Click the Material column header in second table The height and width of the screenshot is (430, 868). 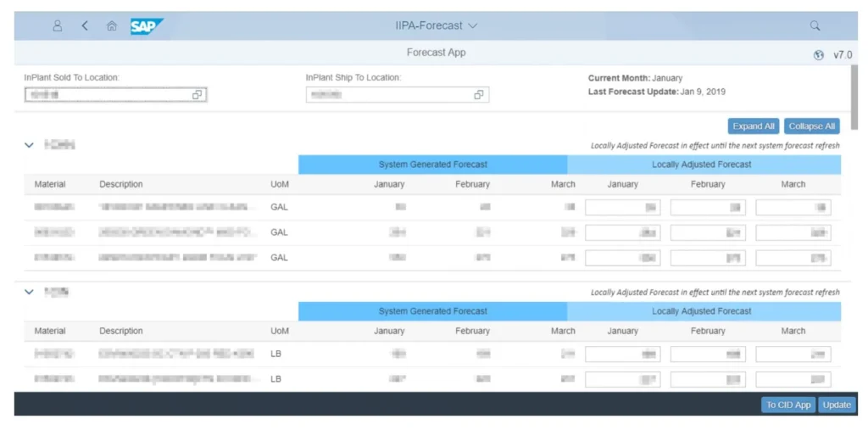click(x=50, y=332)
